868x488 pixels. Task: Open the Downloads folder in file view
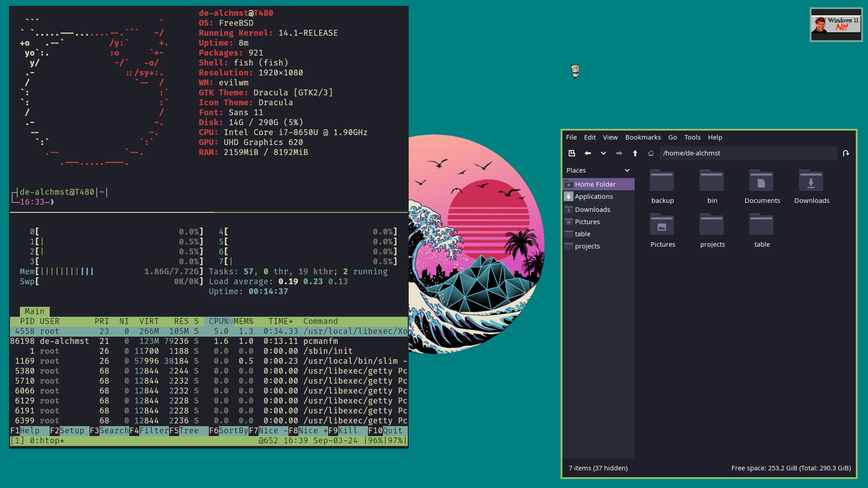coord(811,182)
